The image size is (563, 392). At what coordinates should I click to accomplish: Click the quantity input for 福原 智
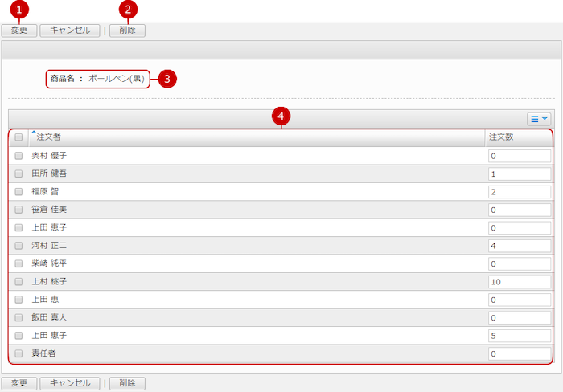tap(519, 192)
